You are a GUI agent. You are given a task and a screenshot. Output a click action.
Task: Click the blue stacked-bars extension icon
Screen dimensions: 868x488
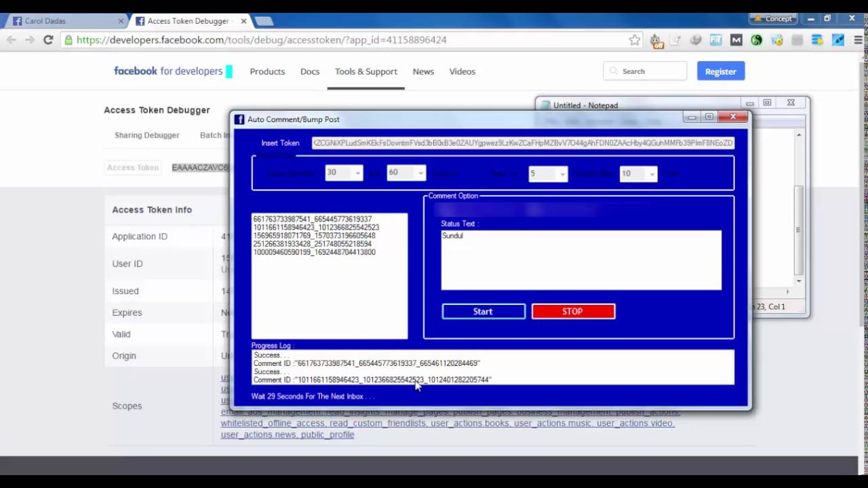[x=818, y=40]
